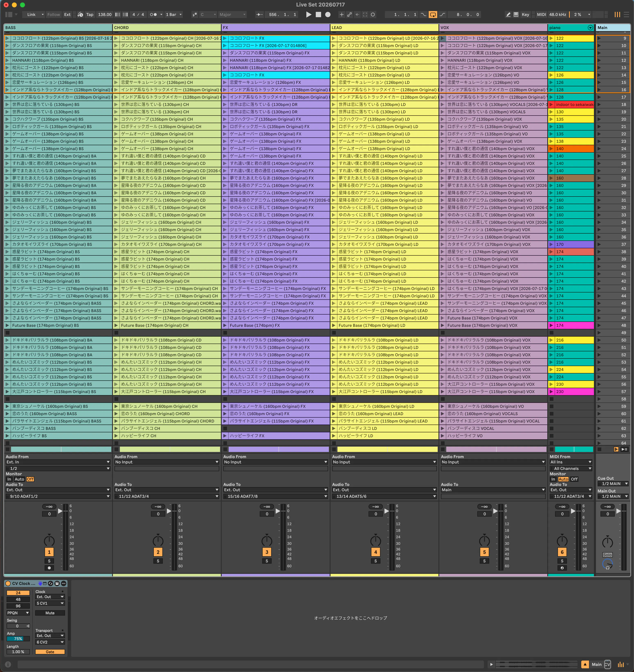The image size is (634, 672).
Task: Start playback with the transport Play button
Action: click(309, 15)
